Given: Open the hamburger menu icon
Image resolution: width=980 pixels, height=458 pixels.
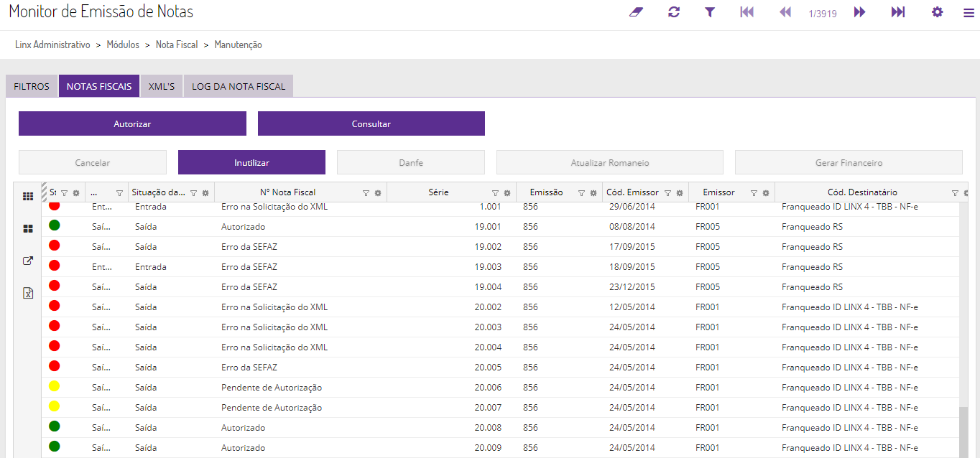Looking at the screenshot, I should point(969,13).
